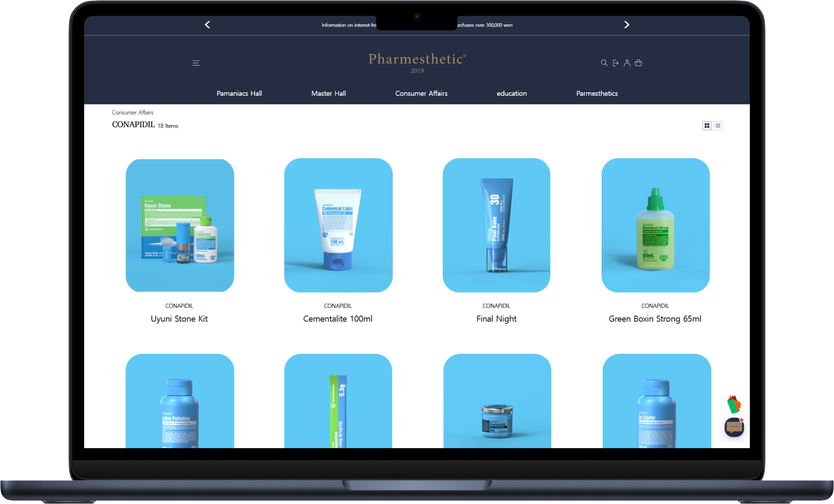Open Master Hall menu

pos(329,93)
